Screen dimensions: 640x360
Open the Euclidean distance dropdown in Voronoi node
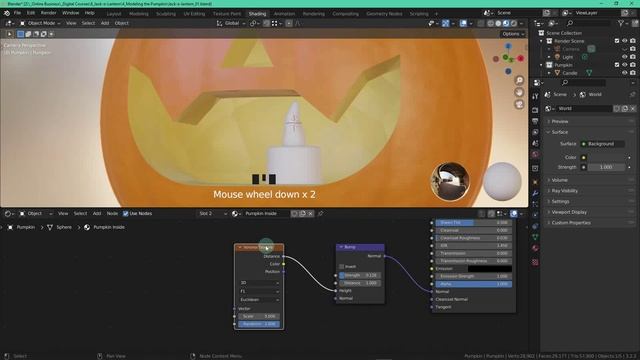click(x=259, y=300)
